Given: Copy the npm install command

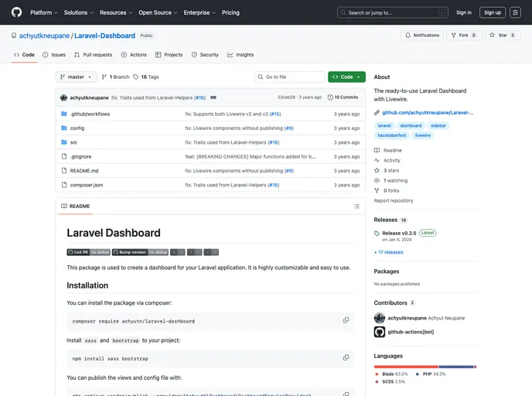Looking at the screenshot, I should tap(346, 358).
